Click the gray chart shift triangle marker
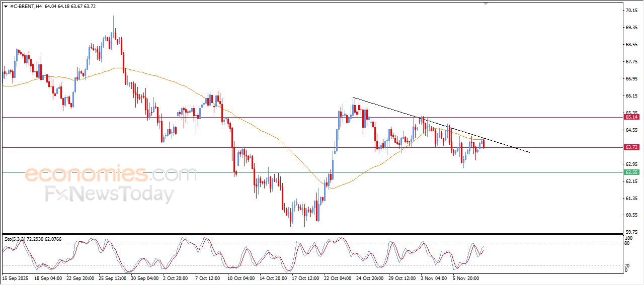Image resolution: width=644 pixels, height=285 pixels. (486, 3)
